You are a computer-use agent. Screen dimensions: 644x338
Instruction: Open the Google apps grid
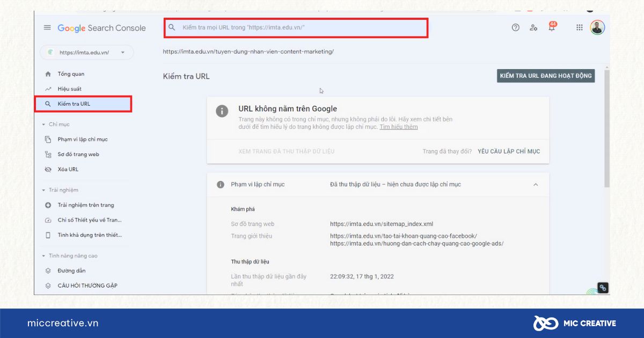[x=580, y=27]
